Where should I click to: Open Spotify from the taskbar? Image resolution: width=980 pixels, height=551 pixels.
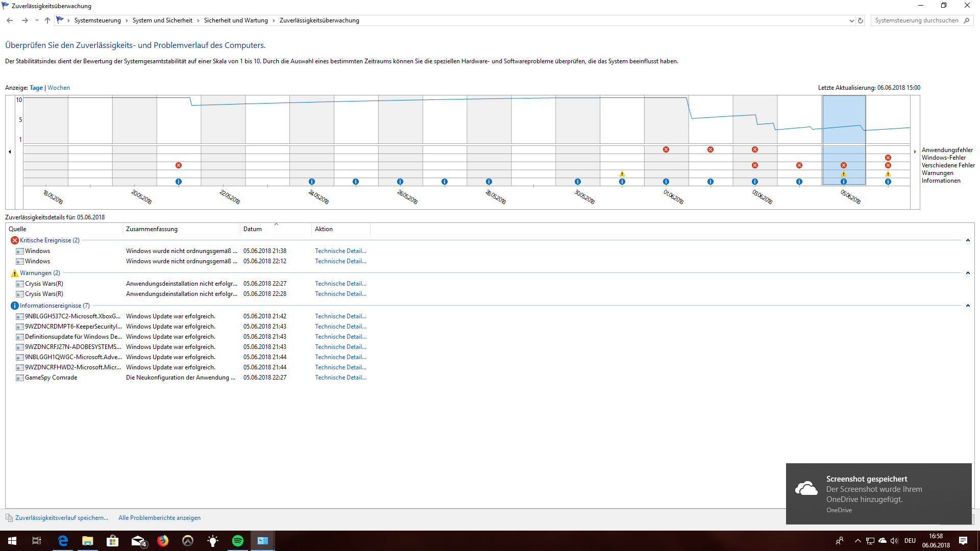point(238,541)
